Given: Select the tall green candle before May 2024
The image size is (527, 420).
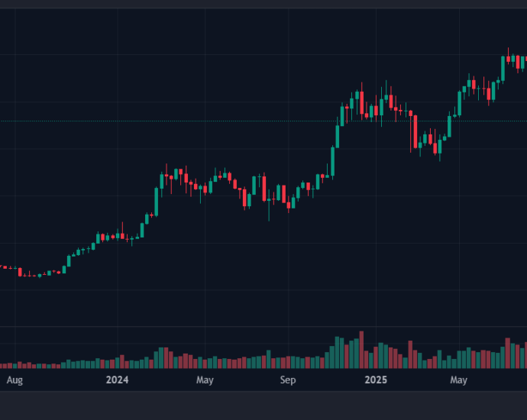Looking at the screenshot, I should click(x=156, y=202).
